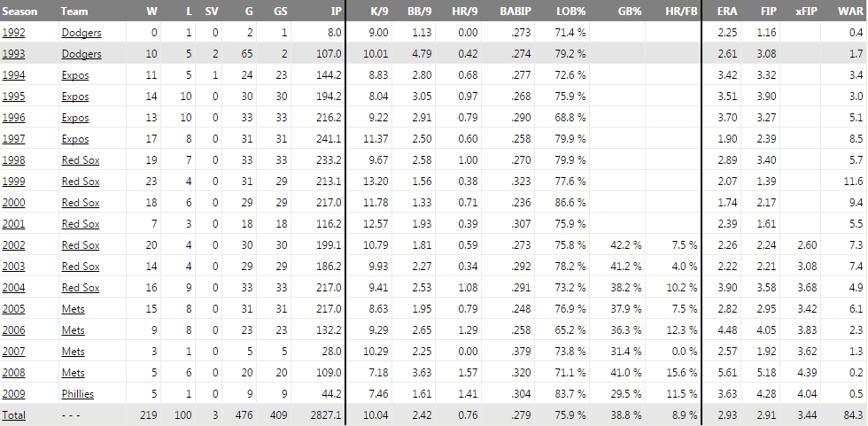Open the 1992 season link
The height and width of the screenshot is (426, 868).
coord(13,33)
